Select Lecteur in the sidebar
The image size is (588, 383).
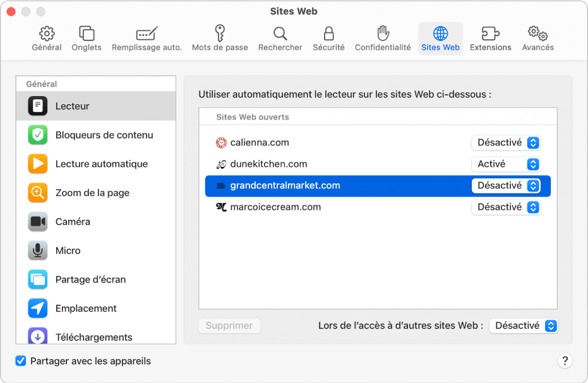(x=96, y=106)
